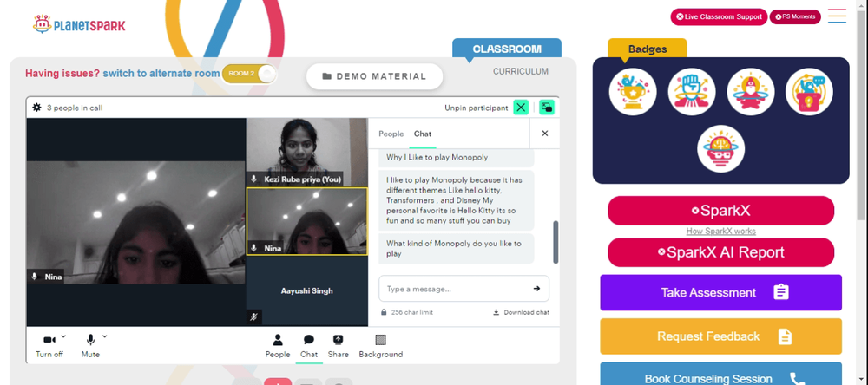The image size is (868, 385).
Task: Book Counseling Session
Action: pyautogui.click(x=720, y=374)
